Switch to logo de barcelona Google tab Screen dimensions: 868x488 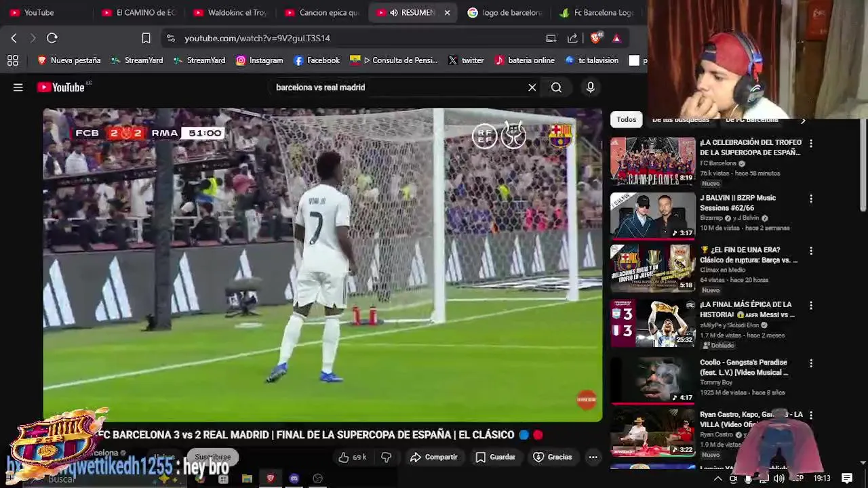pyautogui.click(x=505, y=13)
